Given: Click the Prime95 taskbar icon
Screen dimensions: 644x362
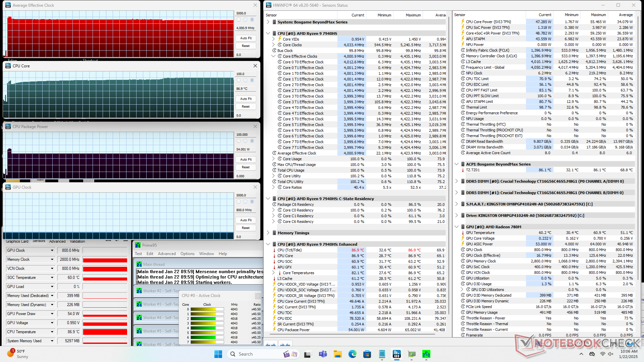Looking at the screenshot, I should [x=426, y=354].
